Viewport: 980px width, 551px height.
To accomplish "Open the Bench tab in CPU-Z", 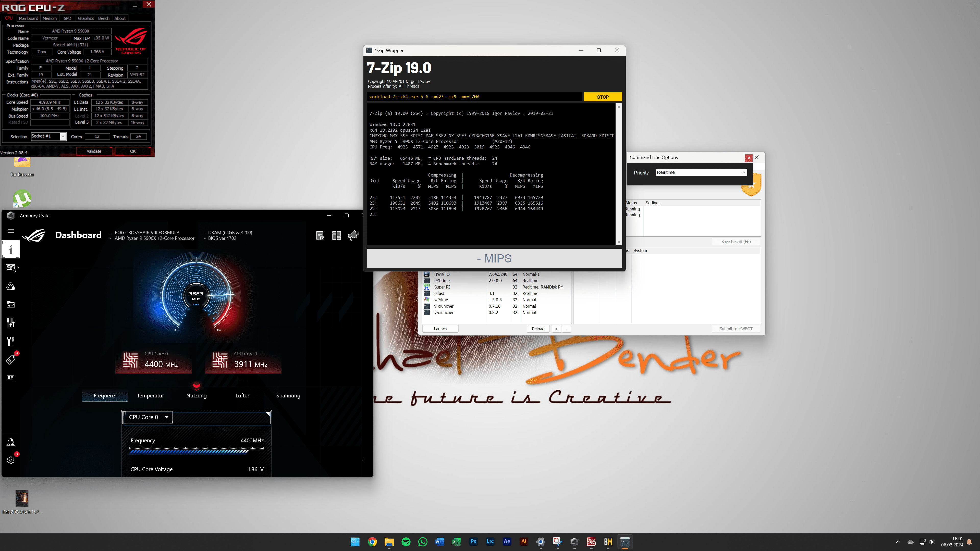I will click(x=103, y=18).
